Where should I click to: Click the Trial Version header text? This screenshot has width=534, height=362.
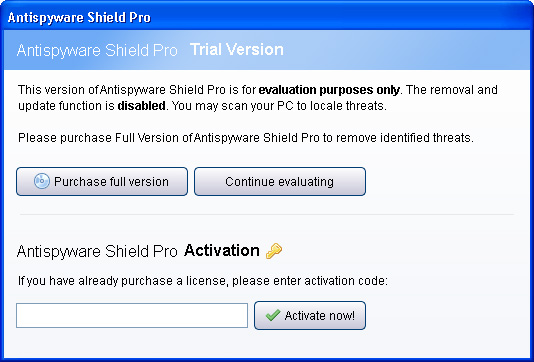point(237,50)
